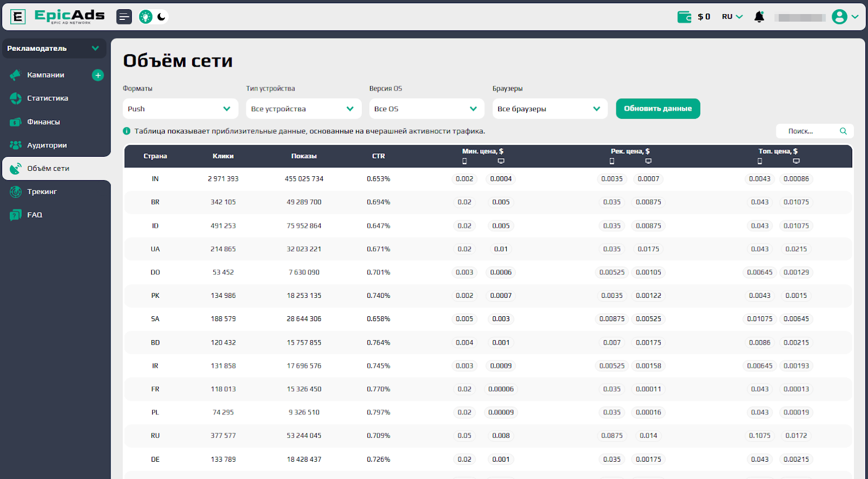This screenshot has height=479, width=868.
Task: Click the Трекинг target icon
Action: point(16,191)
